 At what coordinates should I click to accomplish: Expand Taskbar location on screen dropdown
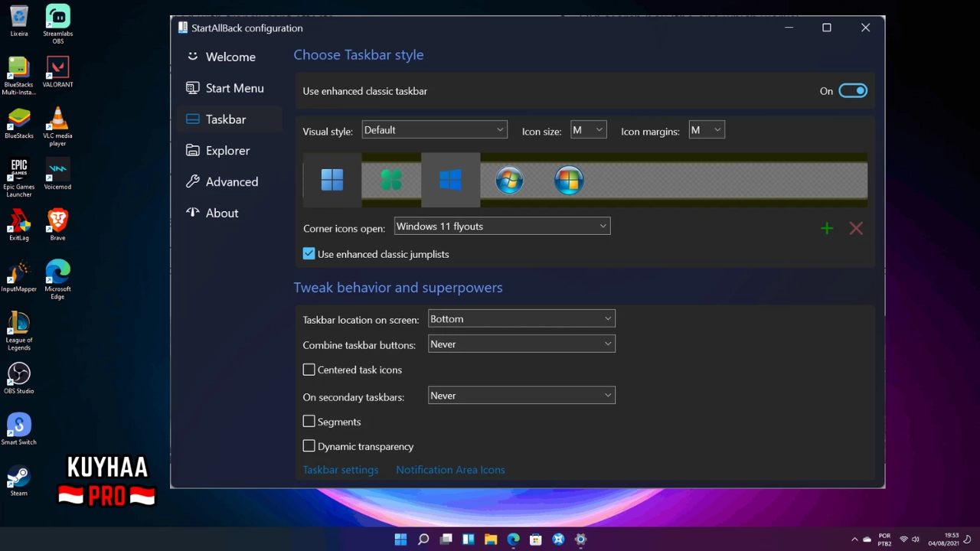tap(521, 319)
